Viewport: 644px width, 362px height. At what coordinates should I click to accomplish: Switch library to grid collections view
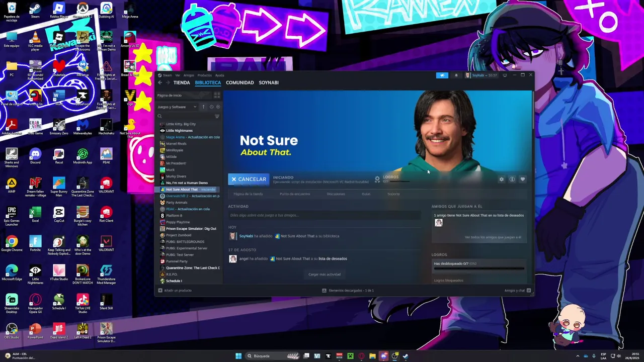217,95
